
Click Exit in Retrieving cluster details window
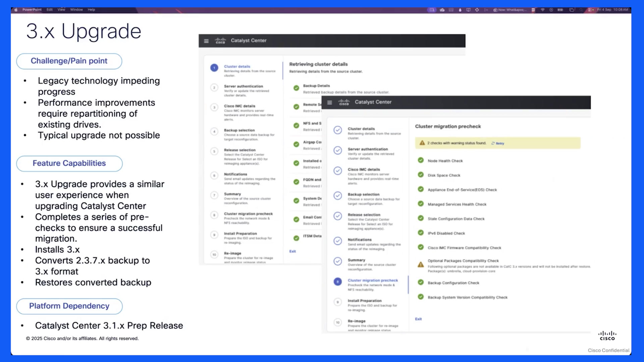point(292,251)
